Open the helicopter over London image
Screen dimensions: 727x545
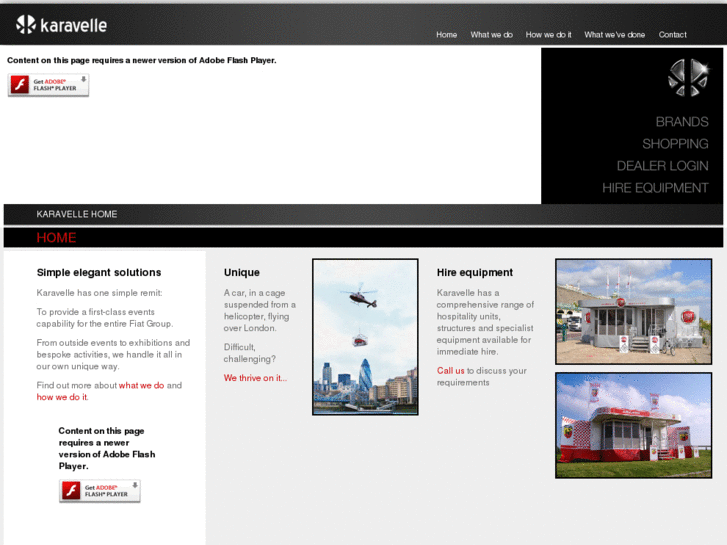365,337
